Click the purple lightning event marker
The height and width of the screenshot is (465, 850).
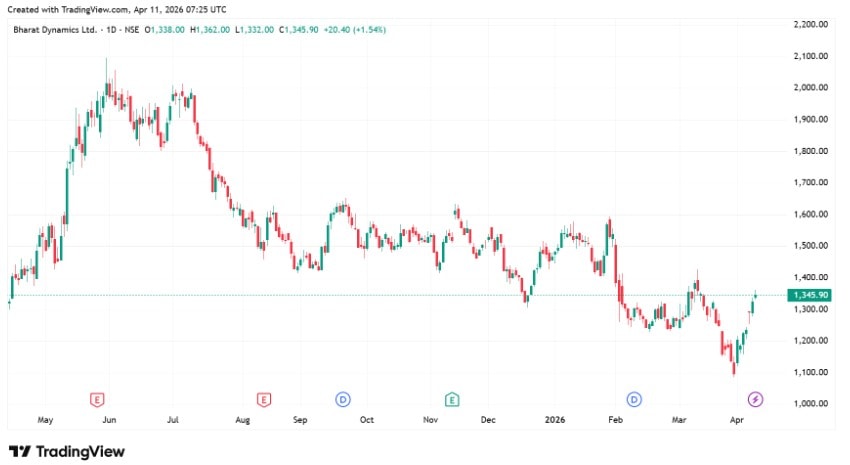756,399
